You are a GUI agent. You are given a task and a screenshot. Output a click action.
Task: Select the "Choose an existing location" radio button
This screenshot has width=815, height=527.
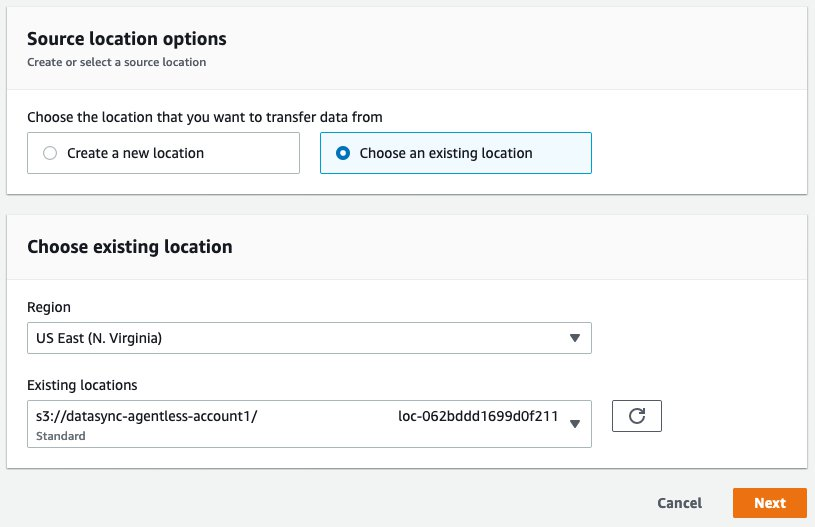pyautogui.click(x=343, y=154)
